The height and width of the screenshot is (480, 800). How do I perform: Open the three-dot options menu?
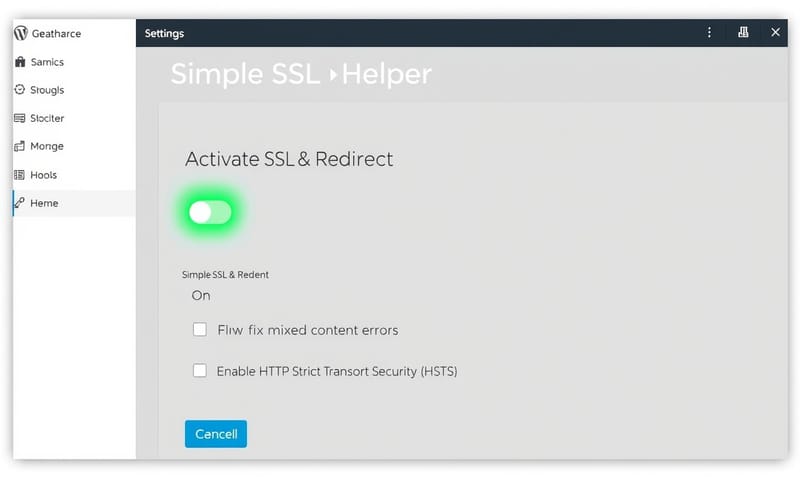click(x=710, y=33)
